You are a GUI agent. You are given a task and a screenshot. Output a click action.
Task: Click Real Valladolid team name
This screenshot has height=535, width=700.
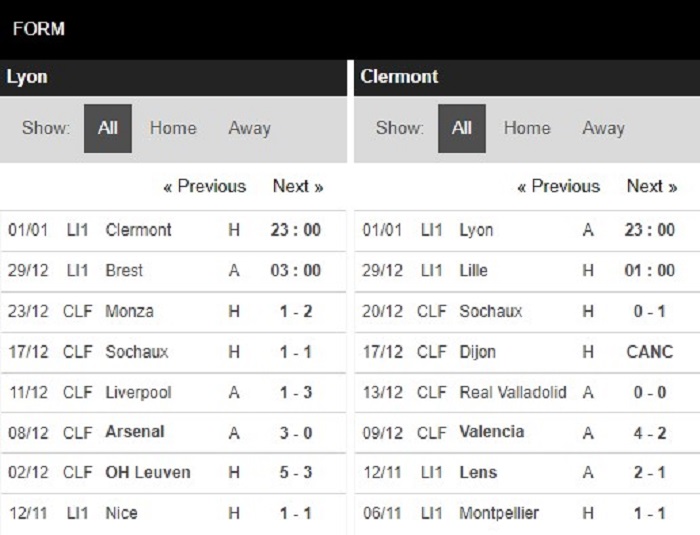[513, 392]
